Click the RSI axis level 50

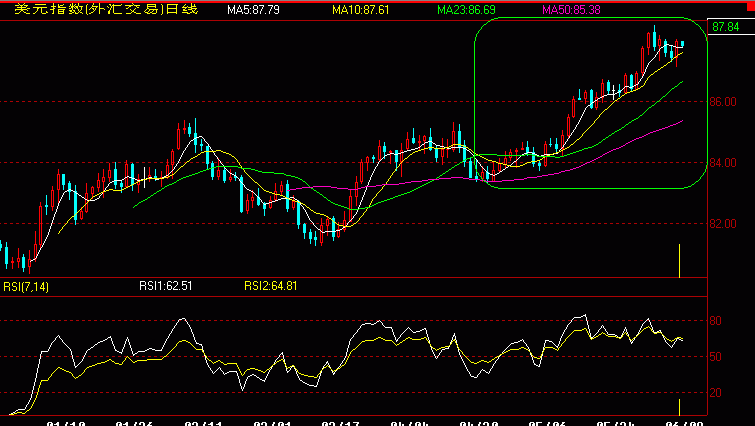pyautogui.click(x=716, y=357)
